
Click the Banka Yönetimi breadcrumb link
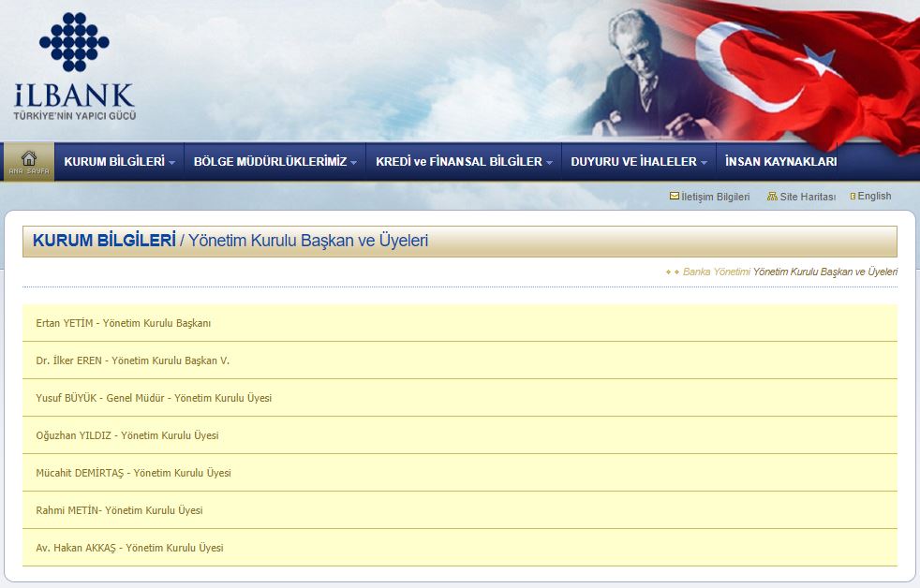tap(716, 272)
